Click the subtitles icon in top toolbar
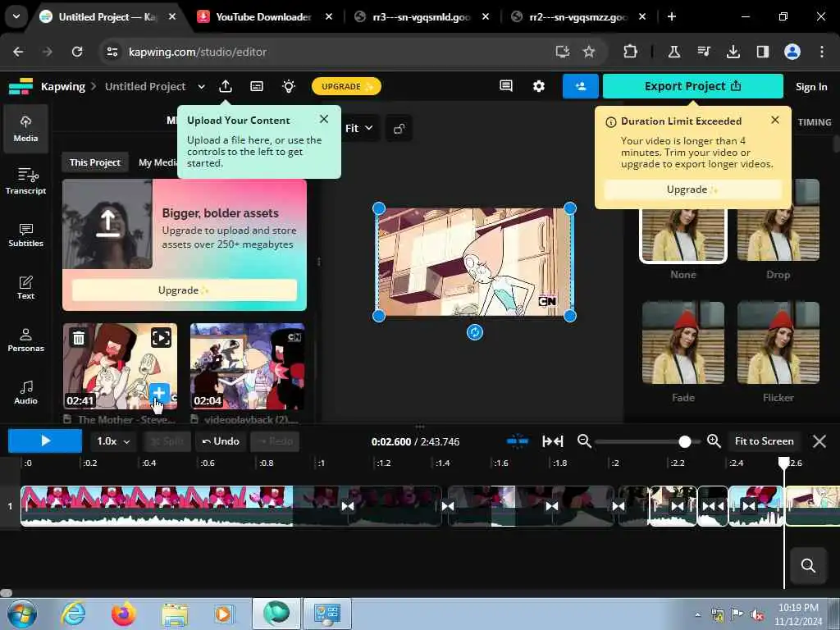The image size is (840, 630). click(x=257, y=86)
